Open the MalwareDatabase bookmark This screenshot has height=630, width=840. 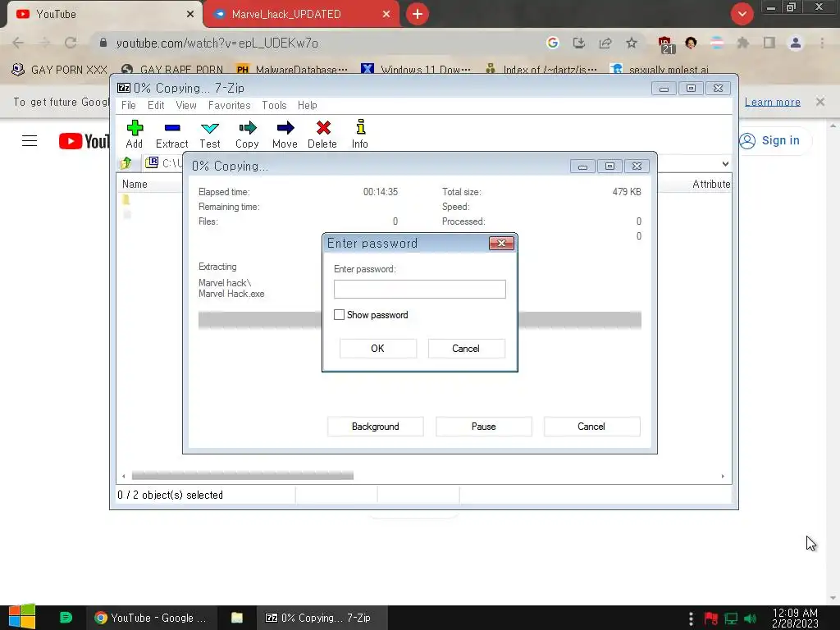[292, 70]
